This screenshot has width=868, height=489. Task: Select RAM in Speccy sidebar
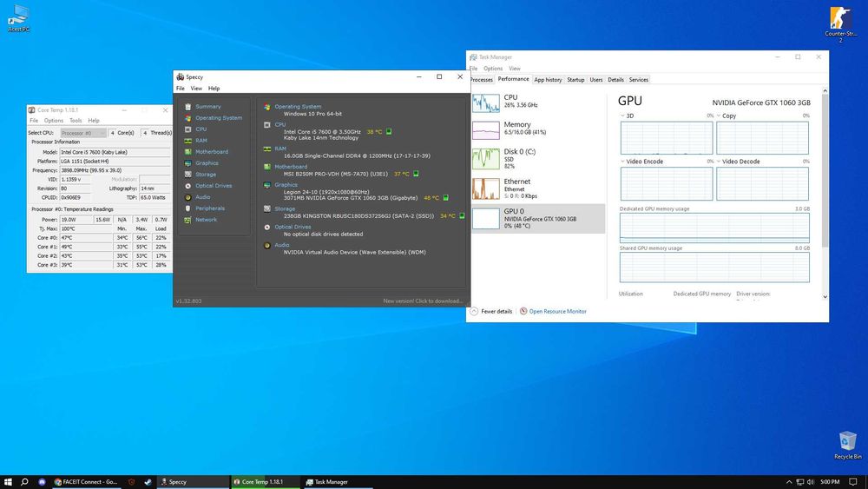pos(201,140)
